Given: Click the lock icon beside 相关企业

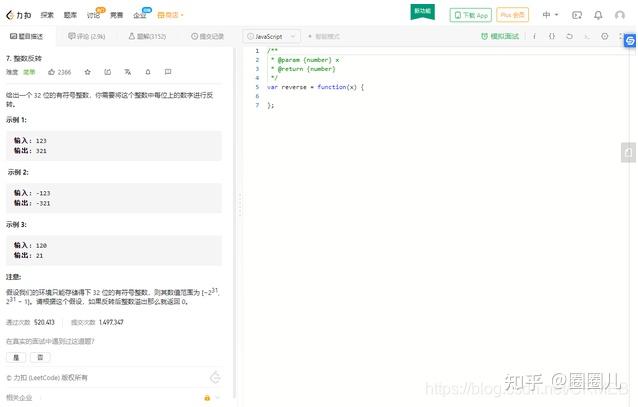Looking at the screenshot, I should [207, 397].
